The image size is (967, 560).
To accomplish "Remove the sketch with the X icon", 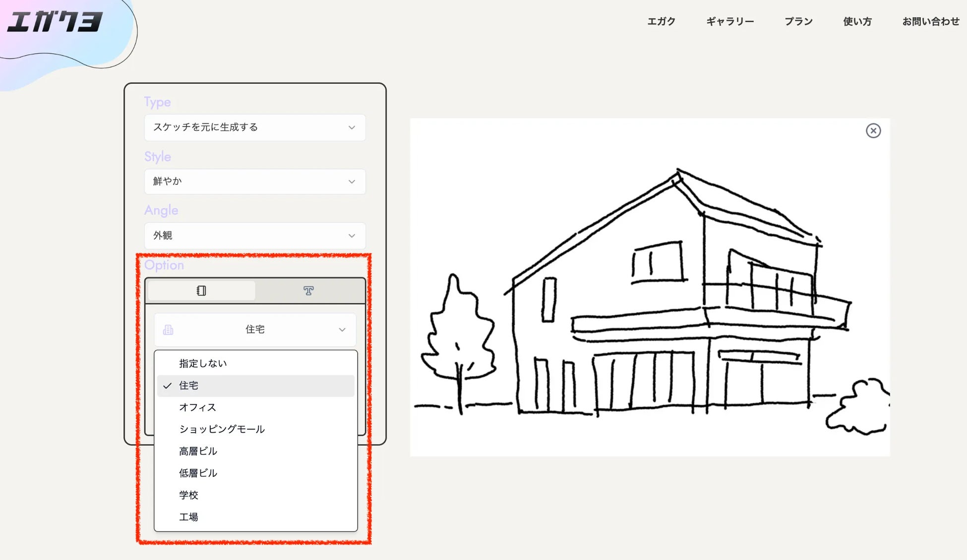I will [x=873, y=131].
